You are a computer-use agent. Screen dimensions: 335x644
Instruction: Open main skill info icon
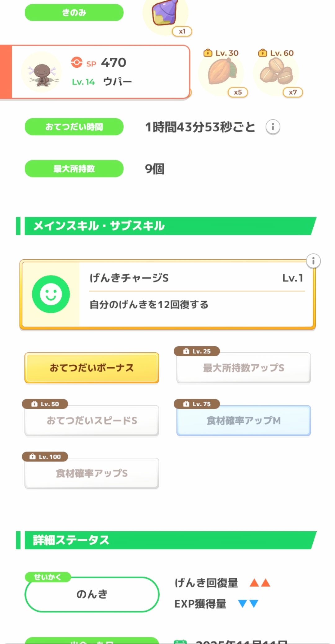313,261
